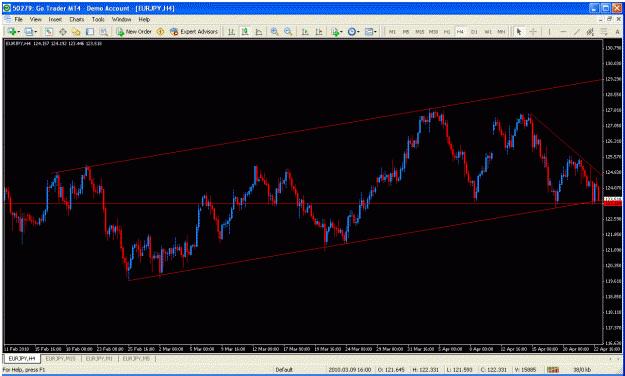
Task: Restore the inner chart window
Action: point(609,19)
